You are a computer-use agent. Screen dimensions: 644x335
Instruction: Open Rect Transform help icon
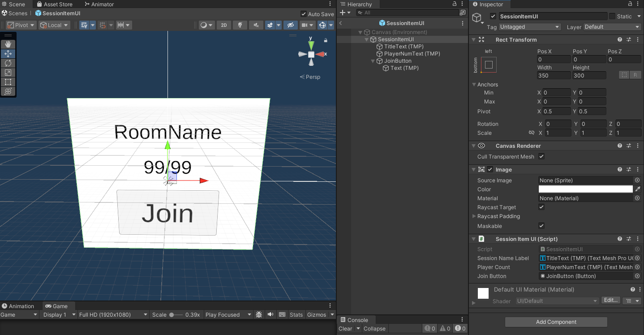coord(620,40)
